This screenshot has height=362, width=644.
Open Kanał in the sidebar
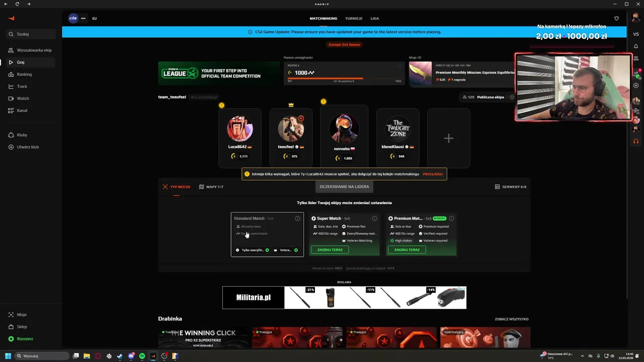point(31,111)
